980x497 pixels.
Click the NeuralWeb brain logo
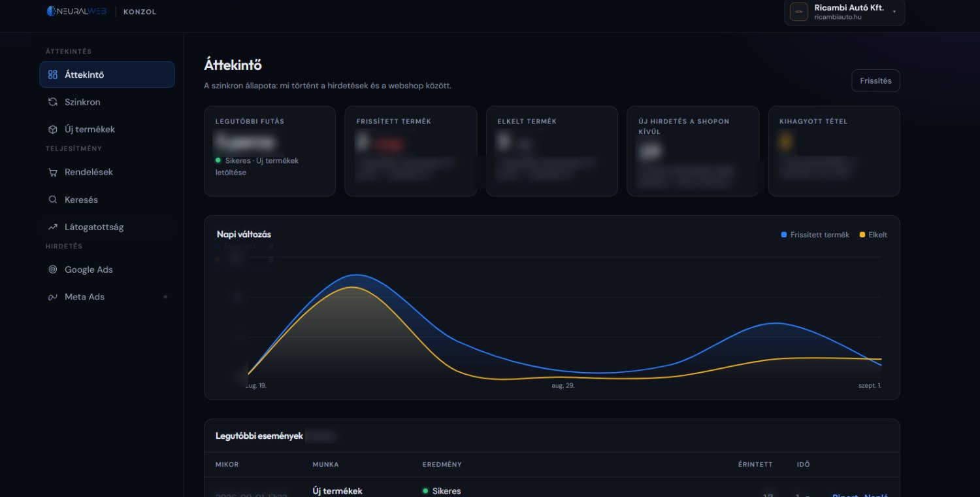(52, 11)
